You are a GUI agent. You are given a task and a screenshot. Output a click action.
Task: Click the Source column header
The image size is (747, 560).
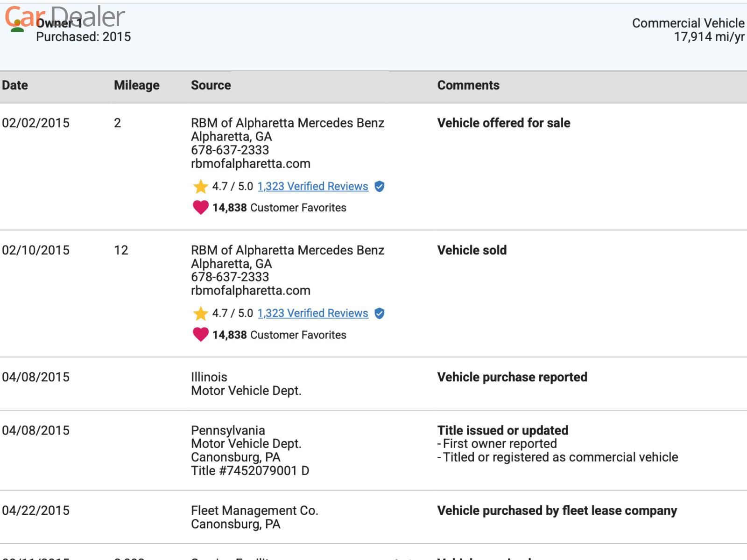pos(211,85)
